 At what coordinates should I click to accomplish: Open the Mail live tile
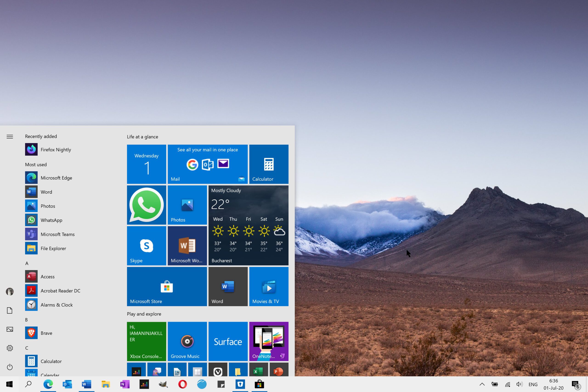(208, 164)
